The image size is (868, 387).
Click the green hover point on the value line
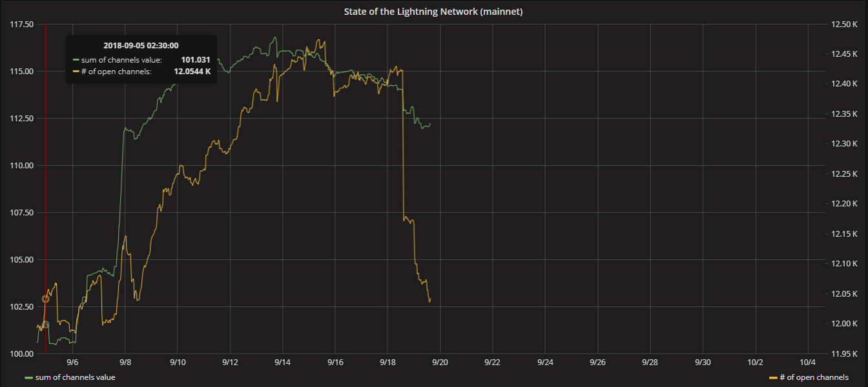[x=45, y=324]
